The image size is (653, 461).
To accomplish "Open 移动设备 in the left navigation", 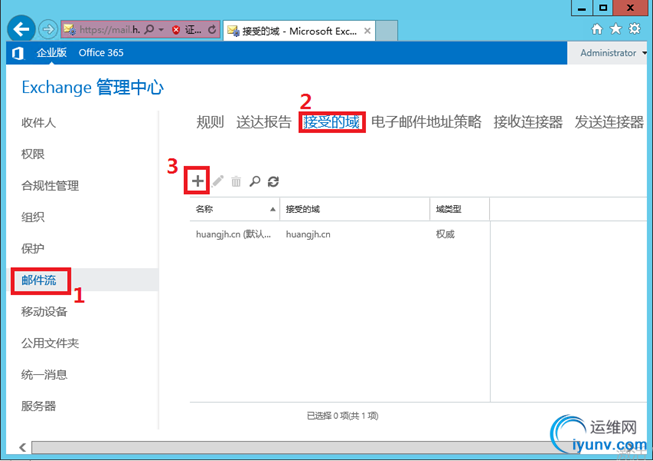I will point(44,311).
